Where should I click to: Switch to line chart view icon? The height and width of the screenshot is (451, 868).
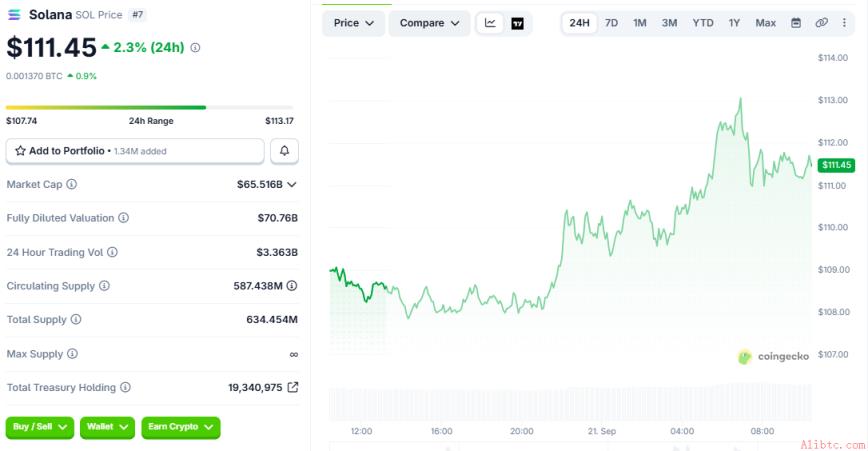coord(490,23)
